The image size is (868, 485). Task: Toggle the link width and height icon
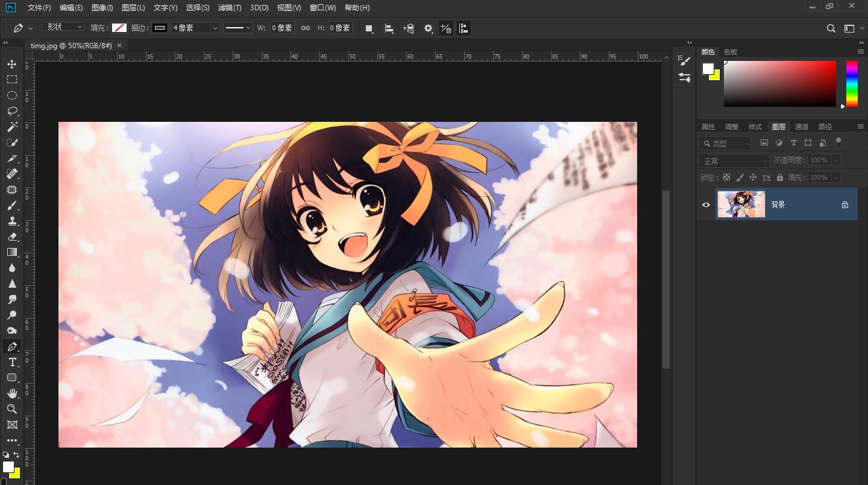click(x=306, y=28)
